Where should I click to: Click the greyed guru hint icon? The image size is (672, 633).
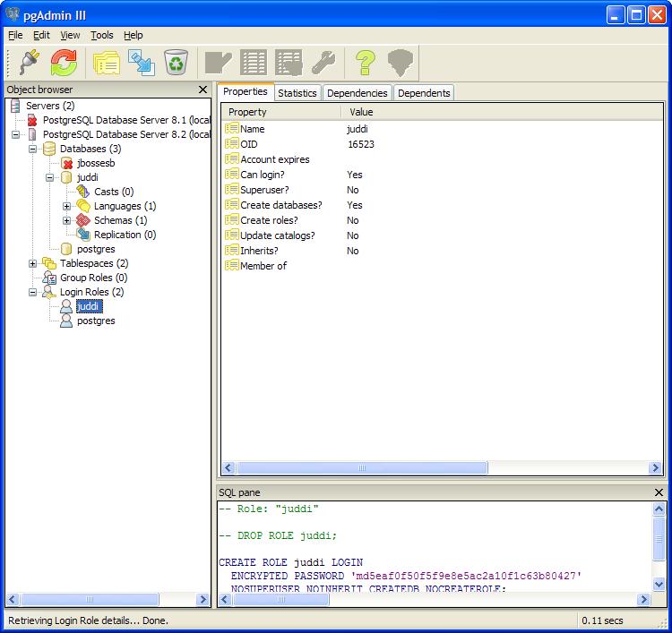pyautogui.click(x=401, y=63)
